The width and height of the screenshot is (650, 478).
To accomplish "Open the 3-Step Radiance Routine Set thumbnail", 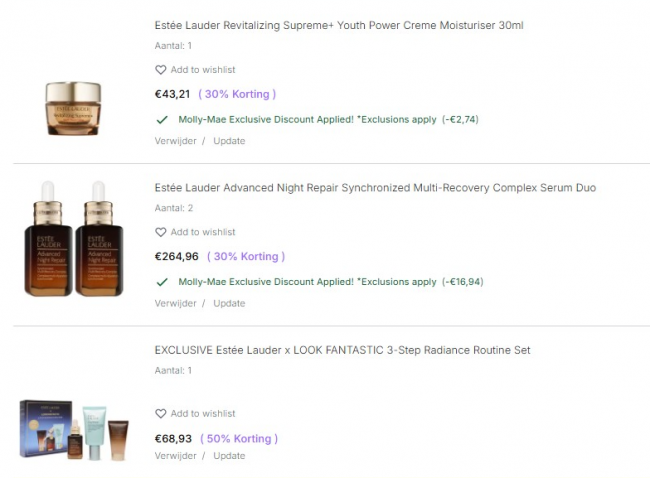I will [x=74, y=426].
